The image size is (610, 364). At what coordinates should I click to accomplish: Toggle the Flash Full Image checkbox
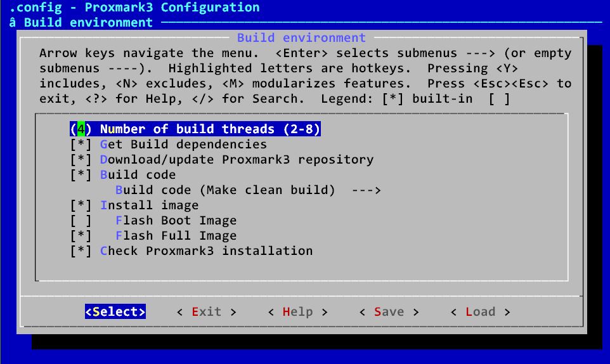pyautogui.click(x=81, y=236)
